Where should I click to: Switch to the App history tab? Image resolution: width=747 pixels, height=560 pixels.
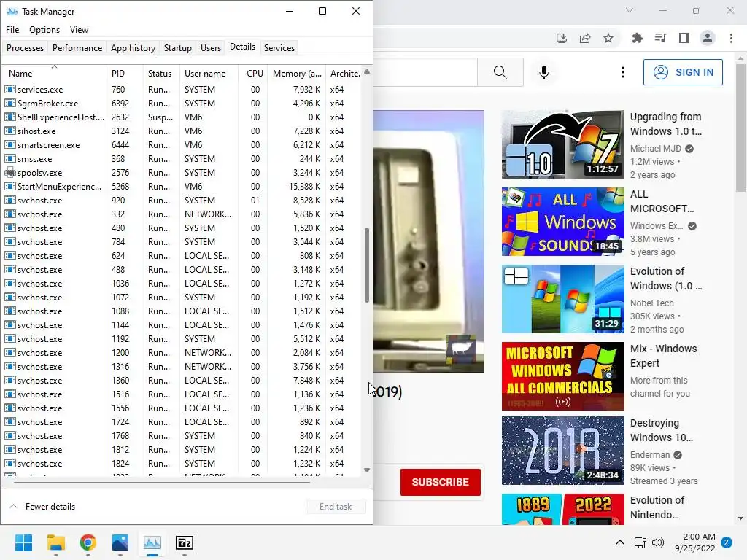(133, 47)
